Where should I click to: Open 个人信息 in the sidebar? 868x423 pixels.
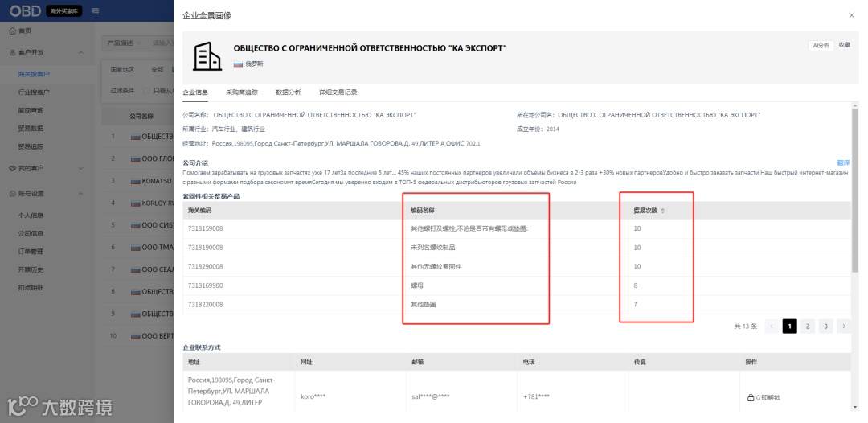(31, 216)
